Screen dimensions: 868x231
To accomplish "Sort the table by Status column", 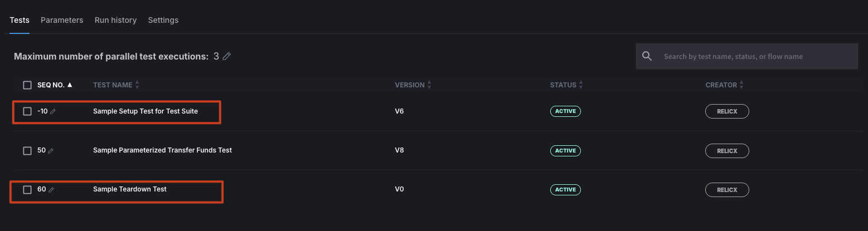I will [581, 85].
